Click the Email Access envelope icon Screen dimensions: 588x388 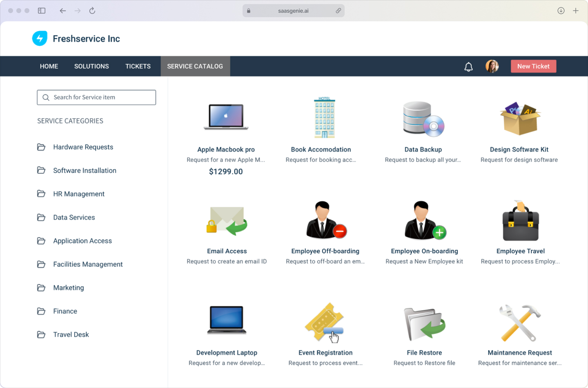[x=227, y=220]
